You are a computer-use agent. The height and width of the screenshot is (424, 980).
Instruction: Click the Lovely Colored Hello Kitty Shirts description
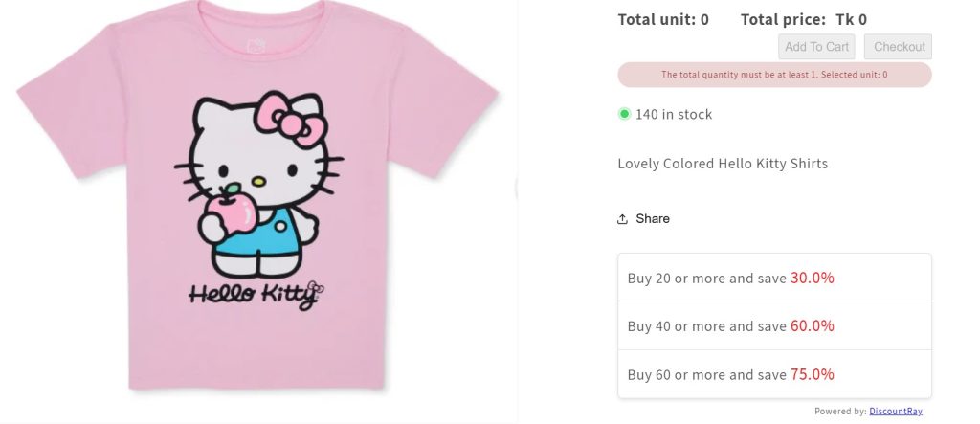723,164
